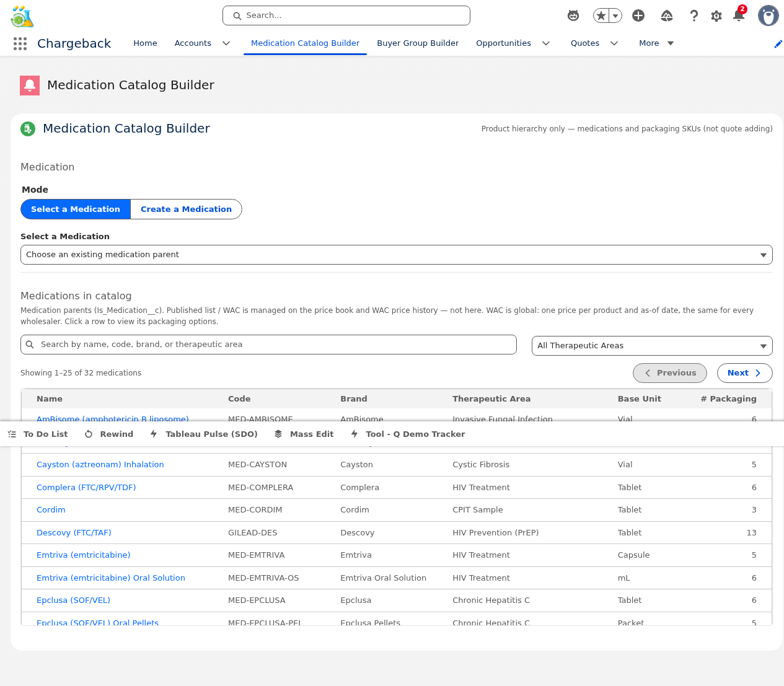Click the Name column header
Screen dimensions: 784x686
coord(50,399)
